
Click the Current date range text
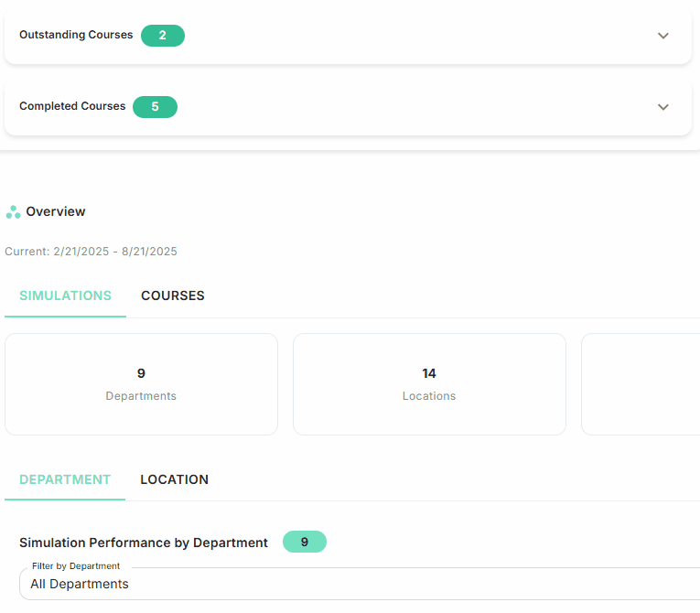coord(91,252)
